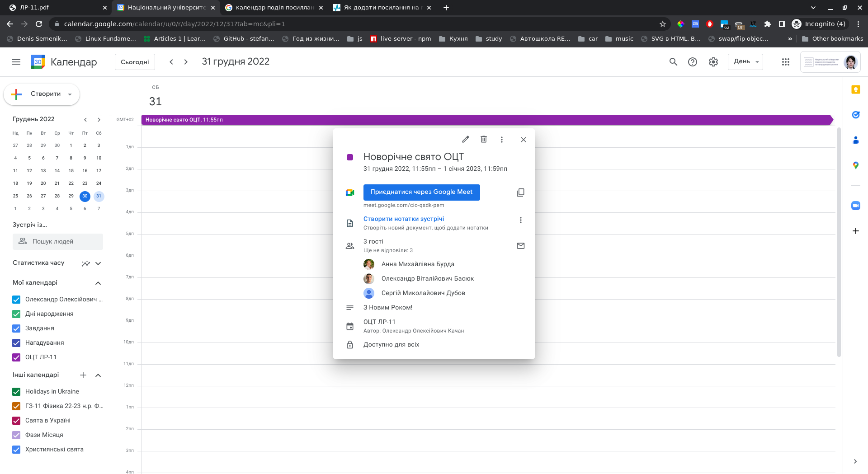
Task: Toggle the Holidays in Ukraine calendar checkbox
Action: [16, 392]
